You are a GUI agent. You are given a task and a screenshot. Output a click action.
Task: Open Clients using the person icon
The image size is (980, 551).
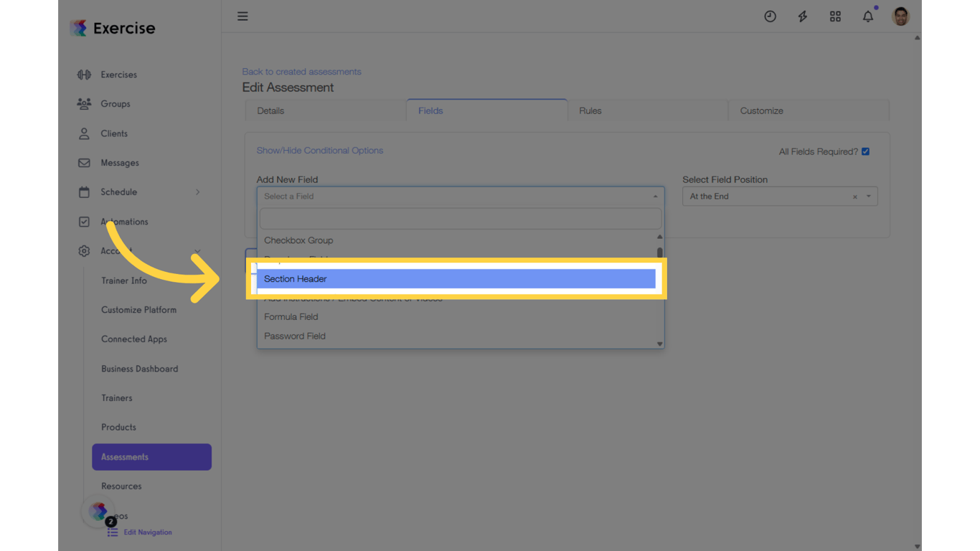[84, 133]
